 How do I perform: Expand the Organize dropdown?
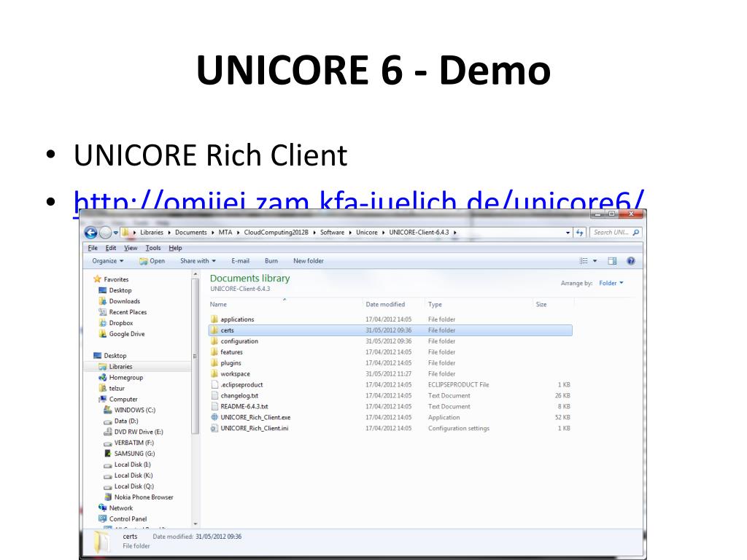coord(108,261)
